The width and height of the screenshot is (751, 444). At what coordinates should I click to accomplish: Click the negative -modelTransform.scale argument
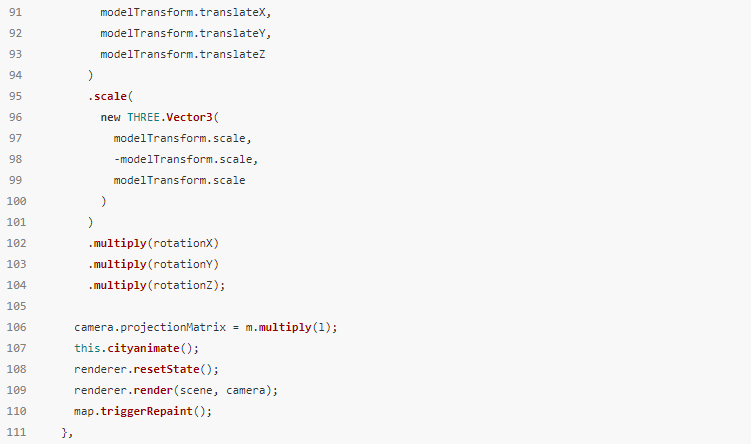[x=185, y=159]
